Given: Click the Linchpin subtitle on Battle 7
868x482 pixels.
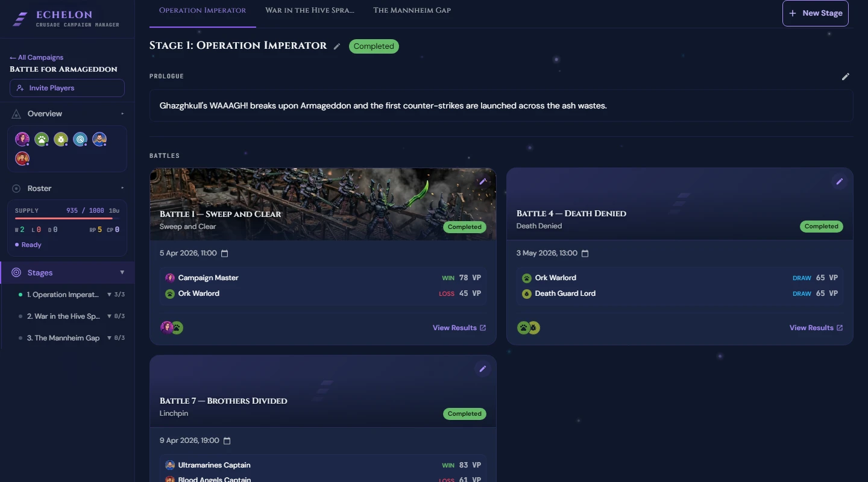Looking at the screenshot, I should click(x=174, y=413).
